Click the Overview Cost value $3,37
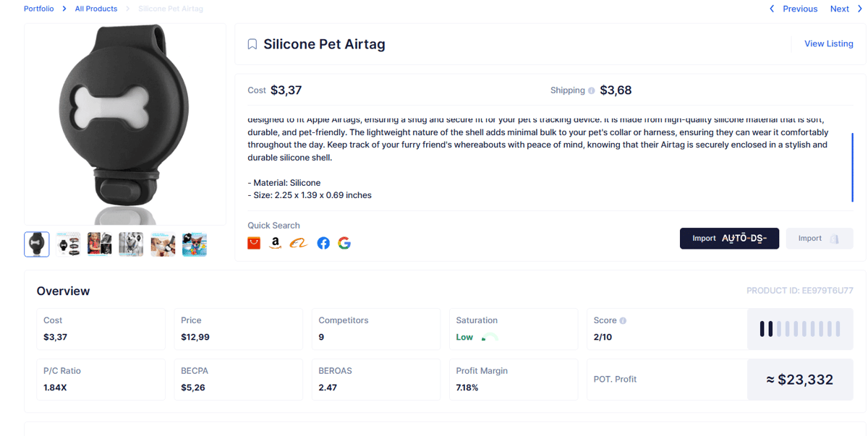 click(x=55, y=337)
